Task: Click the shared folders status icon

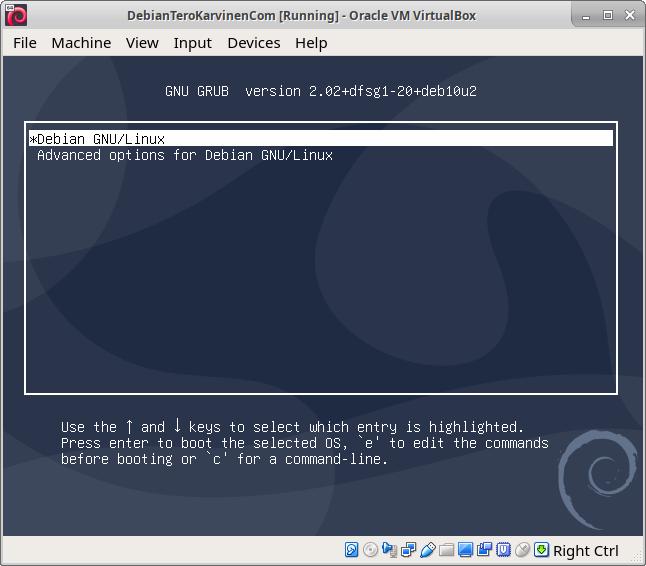Action: click(x=447, y=550)
